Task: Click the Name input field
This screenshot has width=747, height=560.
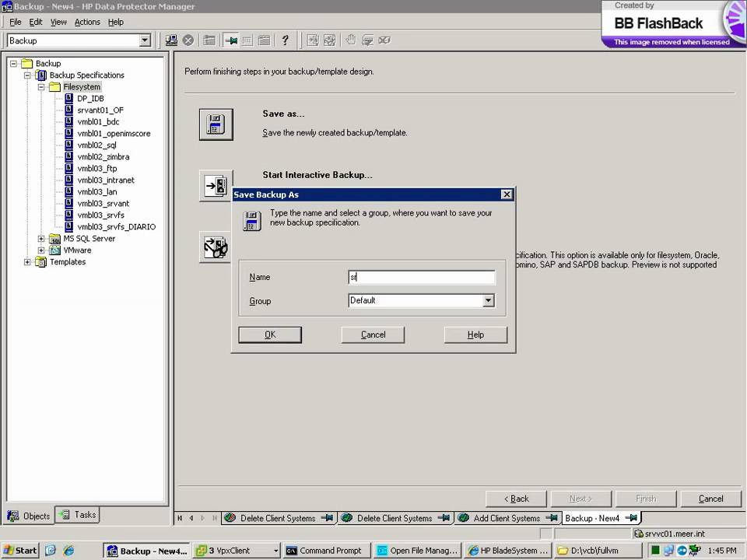Action: [422, 277]
